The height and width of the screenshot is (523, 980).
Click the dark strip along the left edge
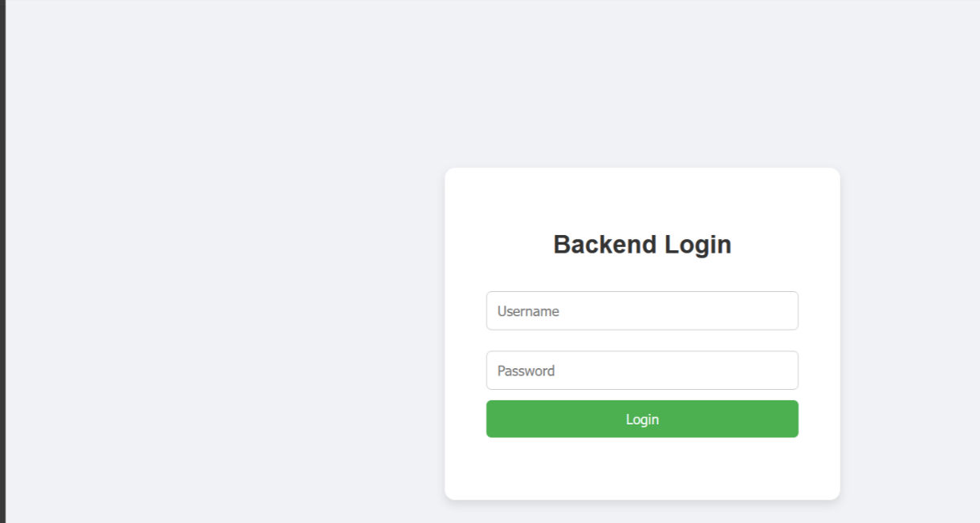[2, 261]
